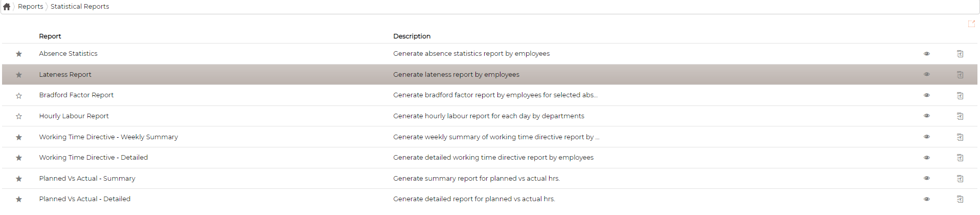Click the Description column header

click(412, 36)
